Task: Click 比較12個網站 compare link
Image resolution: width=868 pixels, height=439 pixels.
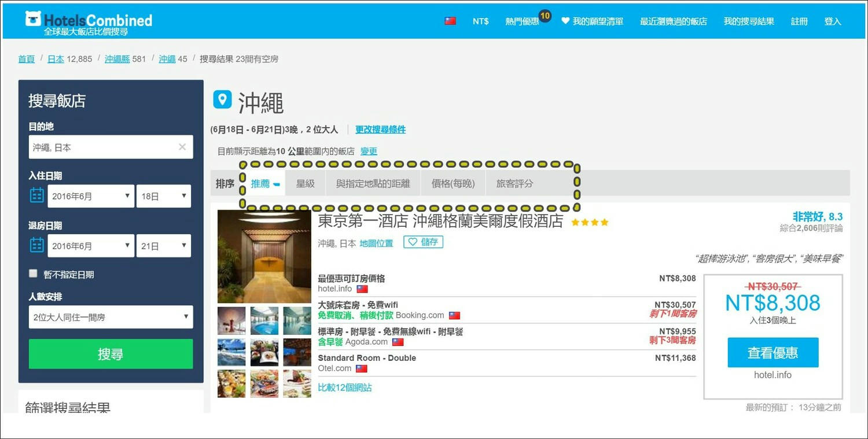Action: 345,388
